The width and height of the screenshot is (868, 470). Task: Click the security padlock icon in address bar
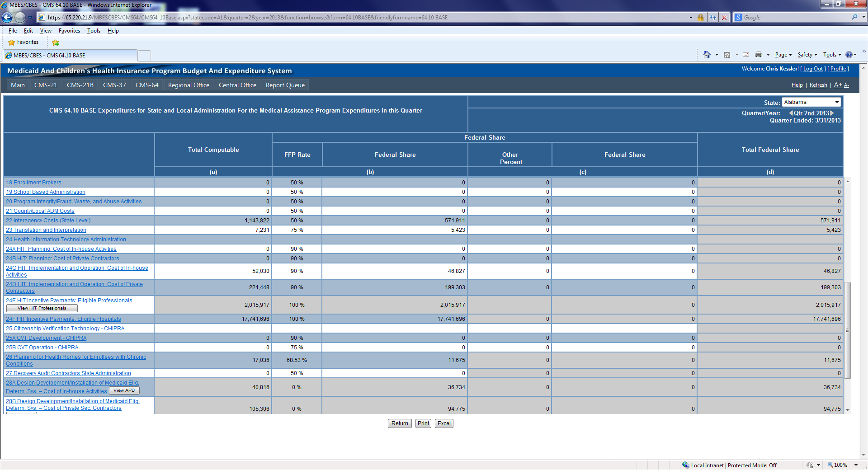[x=700, y=18]
